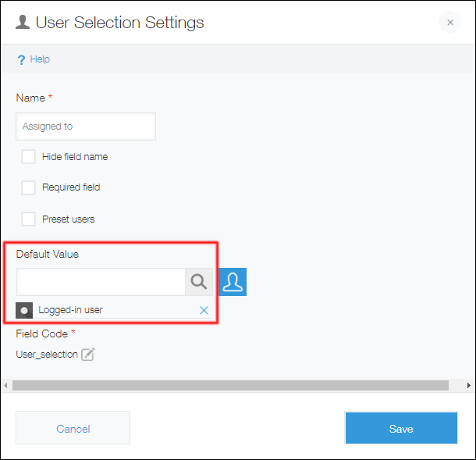Image resolution: width=476 pixels, height=460 pixels.
Task: Click the Logged-in user avatar icon
Action: (x=24, y=310)
